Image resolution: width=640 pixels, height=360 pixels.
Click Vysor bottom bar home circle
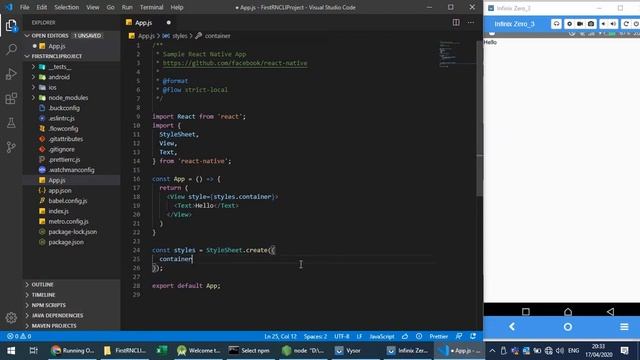point(568,327)
